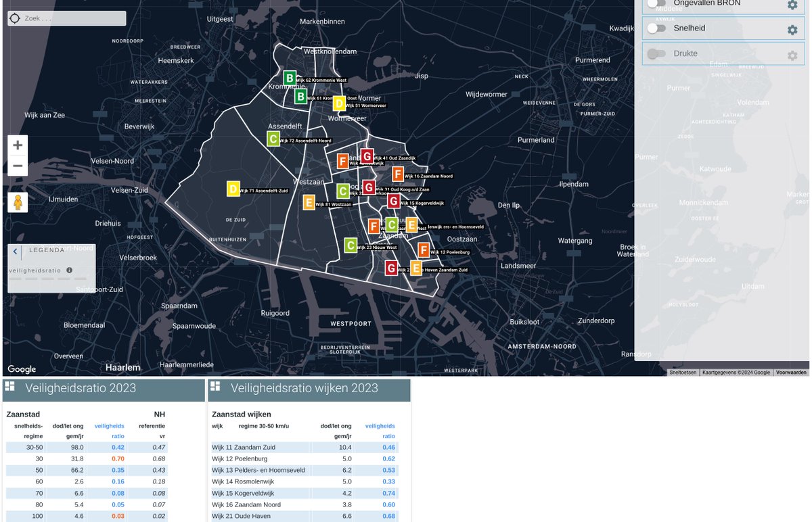Toggle the Drukte layer switch
This screenshot has width=812, height=522.
[656, 53]
